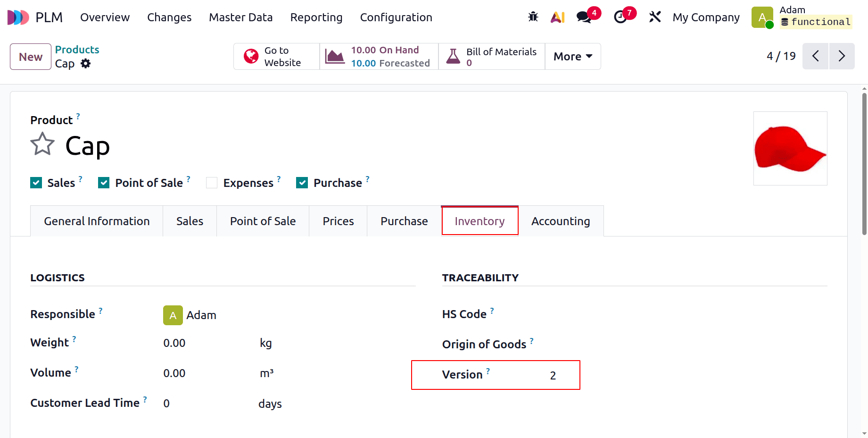This screenshot has height=438, width=868.
Task: Edit the Weight value 0.00
Action: (x=174, y=343)
